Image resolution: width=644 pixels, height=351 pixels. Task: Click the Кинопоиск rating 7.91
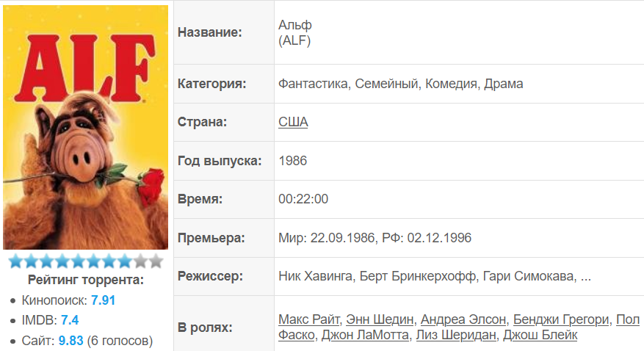click(103, 300)
